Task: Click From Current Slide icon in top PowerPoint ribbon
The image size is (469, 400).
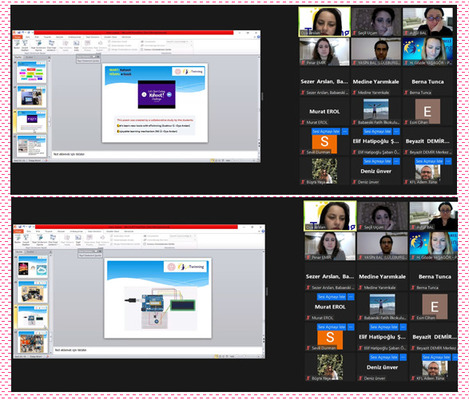Action: pyautogui.click(x=25, y=44)
